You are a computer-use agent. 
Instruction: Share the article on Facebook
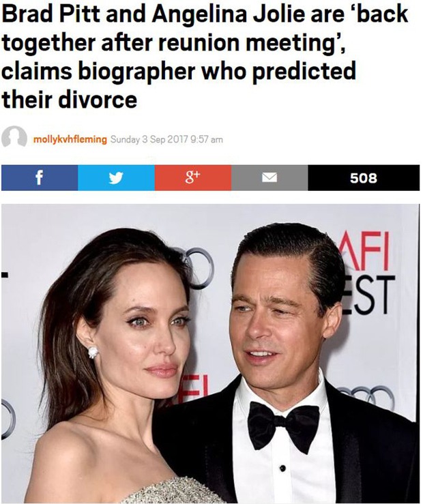pos(40,178)
